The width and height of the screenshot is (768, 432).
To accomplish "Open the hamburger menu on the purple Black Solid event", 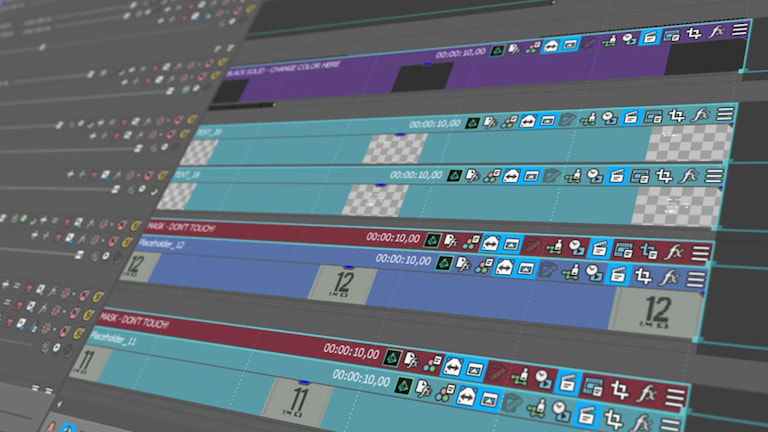I will click(x=739, y=30).
